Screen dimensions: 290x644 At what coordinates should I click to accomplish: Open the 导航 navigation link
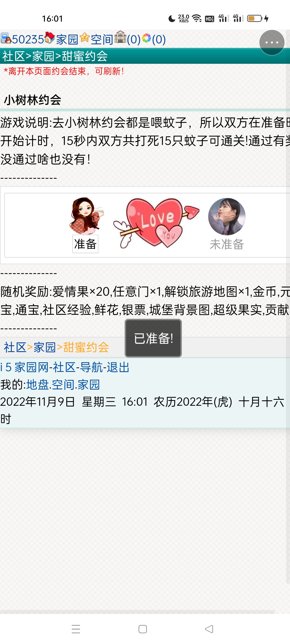click(91, 367)
